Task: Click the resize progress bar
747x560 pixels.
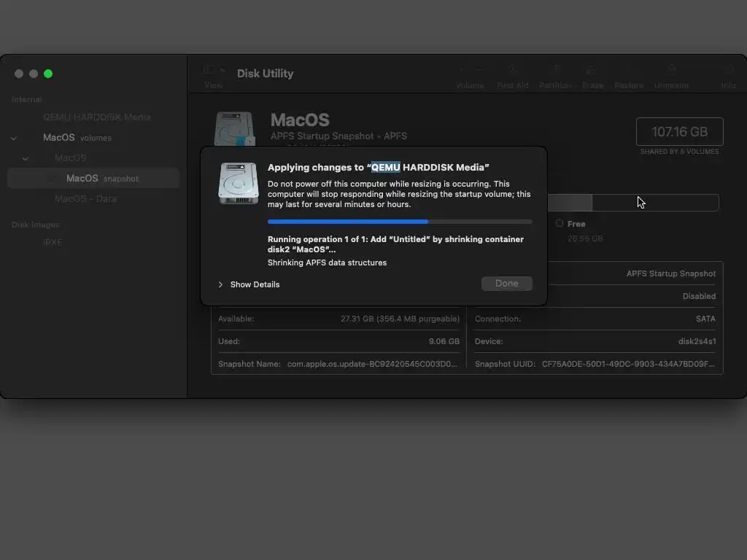Action: 400,222
